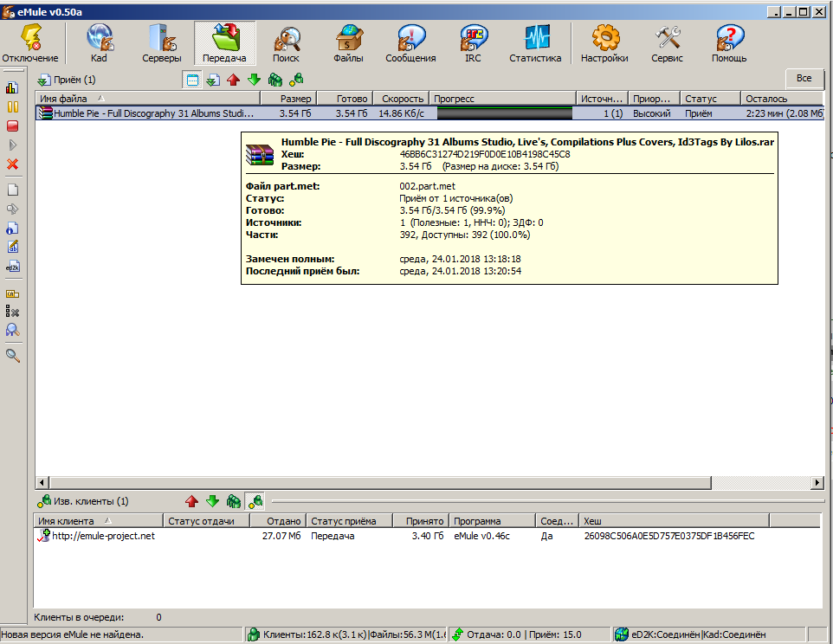Sort downloads by Статус column
The height and width of the screenshot is (644, 833).
710,98
